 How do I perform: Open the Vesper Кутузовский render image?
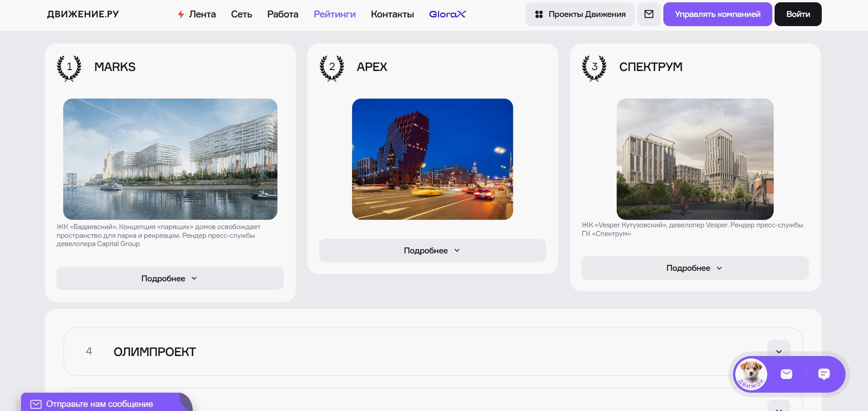point(695,159)
